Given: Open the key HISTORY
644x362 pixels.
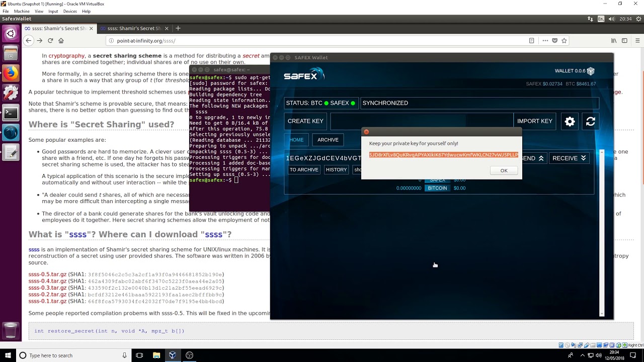Looking at the screenshot, I should tap(336, 170).
